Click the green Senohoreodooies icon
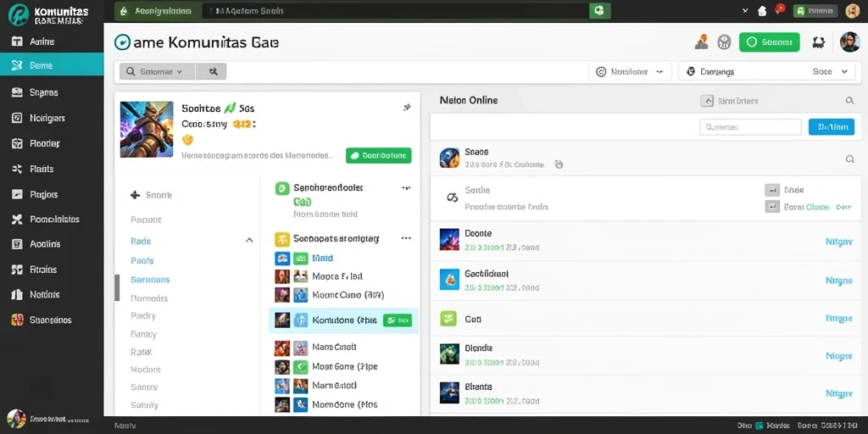Screen dimensions: 868x434 pyautogui.click(x=282, y=189)
